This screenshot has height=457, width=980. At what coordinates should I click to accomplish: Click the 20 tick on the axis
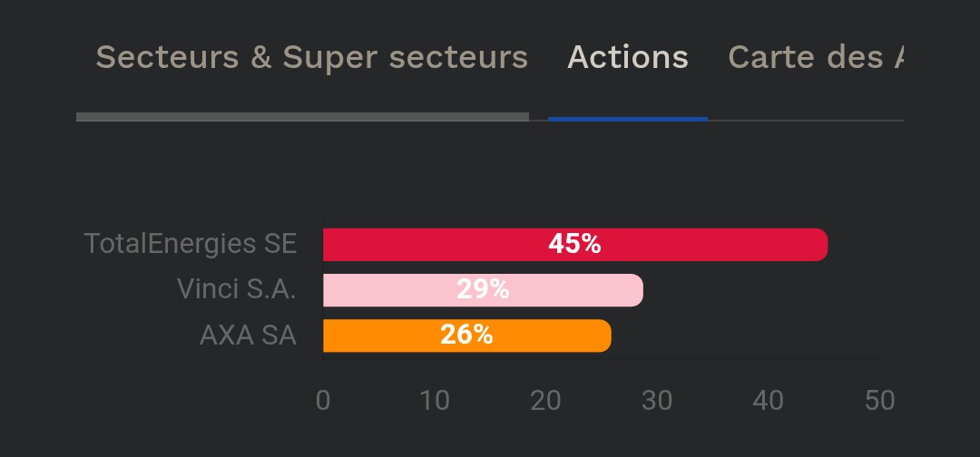(545, 401)
